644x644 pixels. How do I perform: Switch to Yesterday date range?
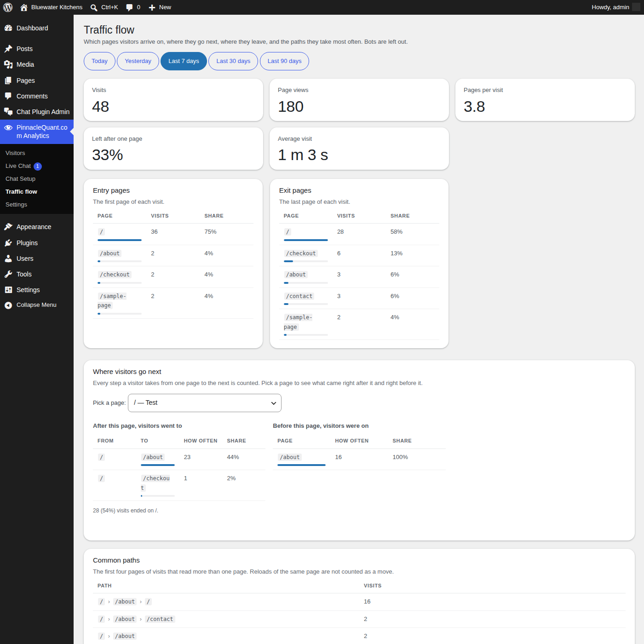[x=138, y=61]
